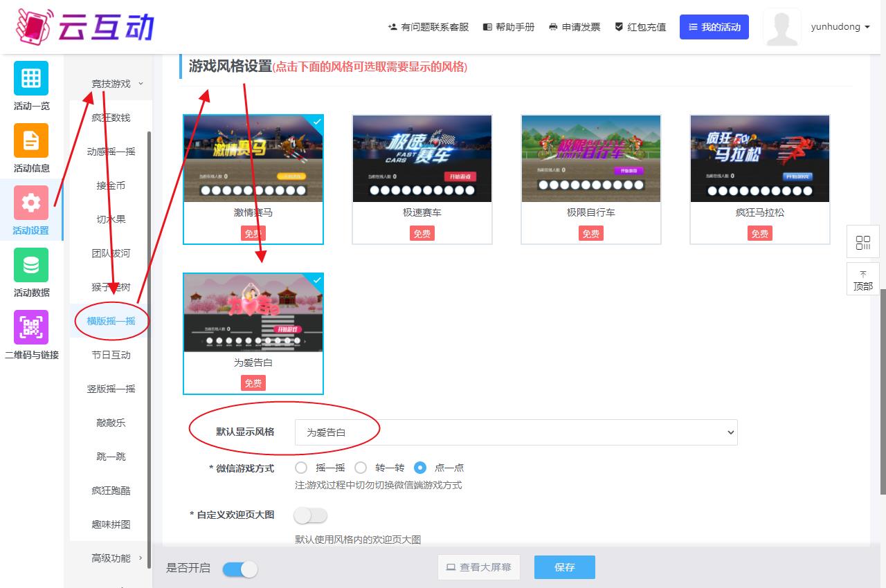Viewport: 886px width, 588px height.
Task: Click the user avatar image
Action: point(781,27)
